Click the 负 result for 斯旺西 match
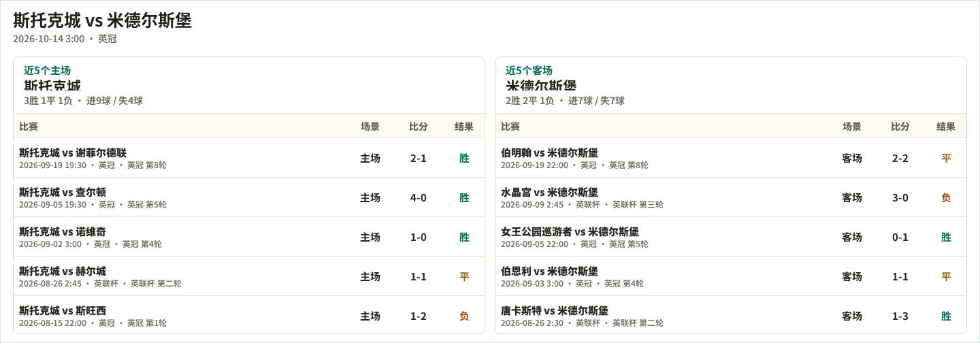 click(x=464, y=316)
